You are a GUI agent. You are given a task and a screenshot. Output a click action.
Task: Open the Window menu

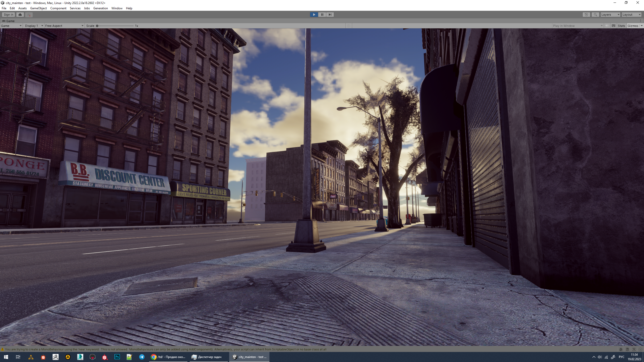tap(117, 8)
